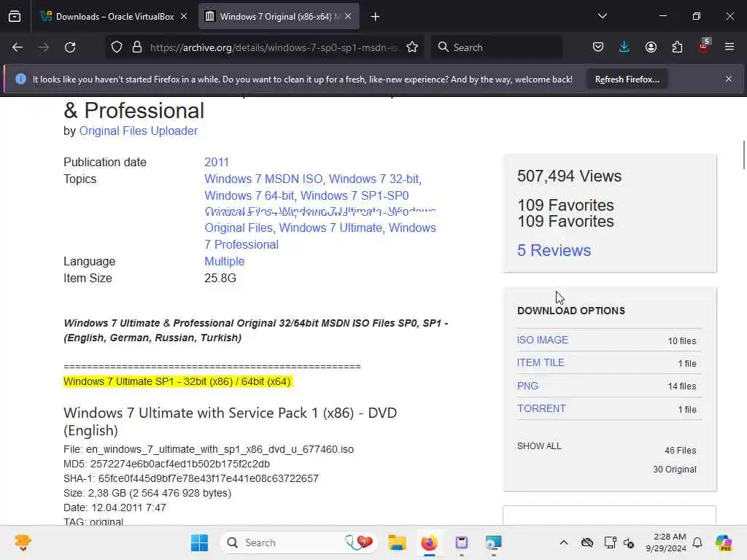Open SHOW ALL files listing
Image resolution: width=747 pixels, height=560 pixels.
click(539, 446)
